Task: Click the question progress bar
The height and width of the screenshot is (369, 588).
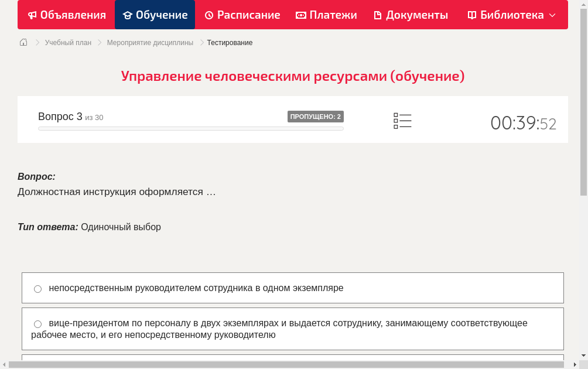Action: (191, 128)
